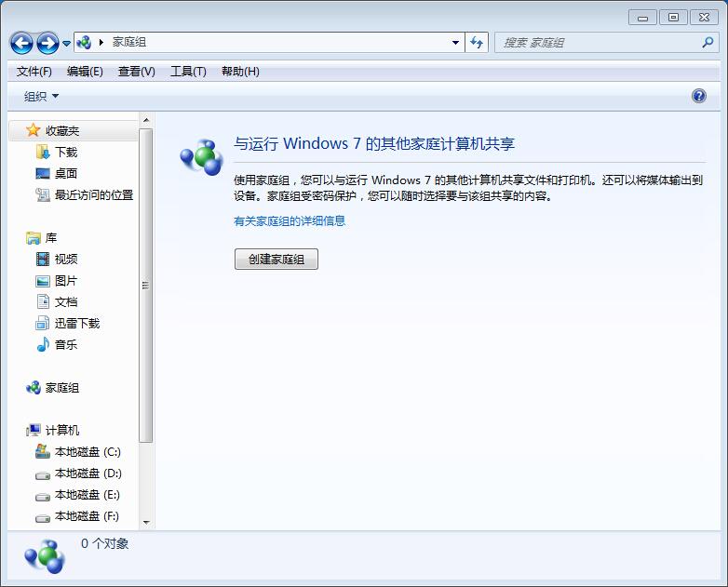Open the address bar history dropdown
Image resolution: width=728 pixels, height=587 pixels.
pyautogui.click(x=456, y=43)
